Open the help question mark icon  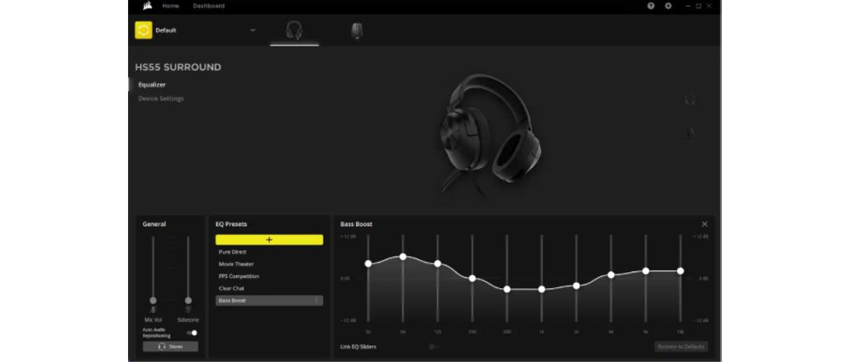pos(651,6)
